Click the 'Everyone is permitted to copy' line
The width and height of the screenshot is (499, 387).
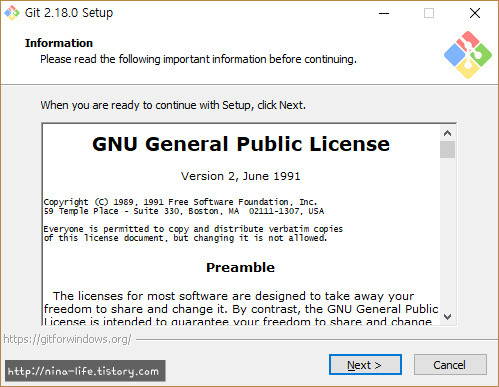coord(193,229)
